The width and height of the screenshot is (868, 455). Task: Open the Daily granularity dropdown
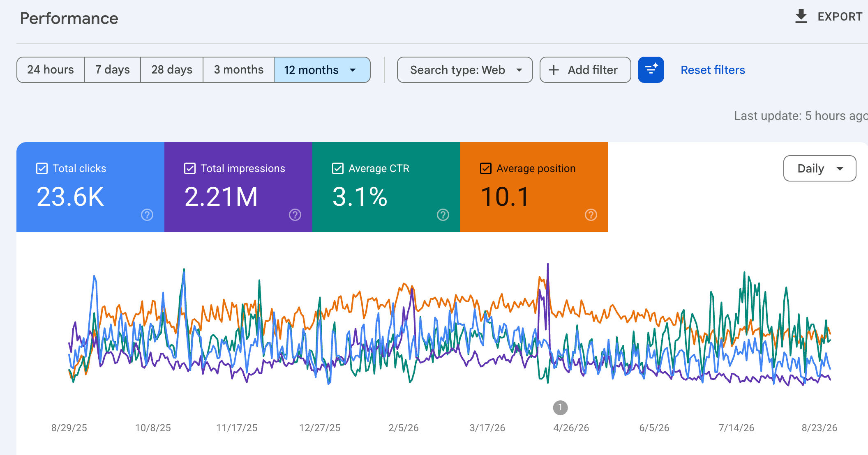(x=820, y=168)
